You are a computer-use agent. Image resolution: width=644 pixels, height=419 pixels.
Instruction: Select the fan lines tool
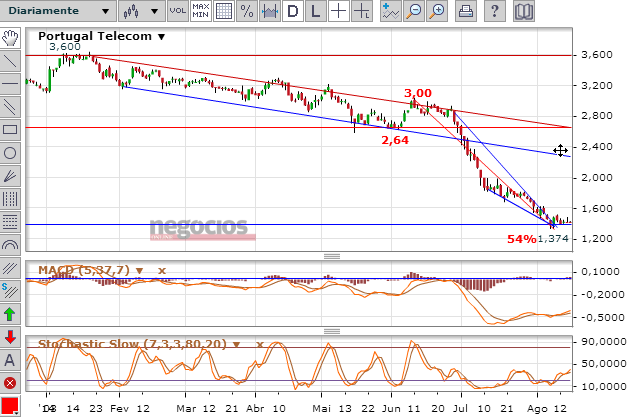(10, 176)
